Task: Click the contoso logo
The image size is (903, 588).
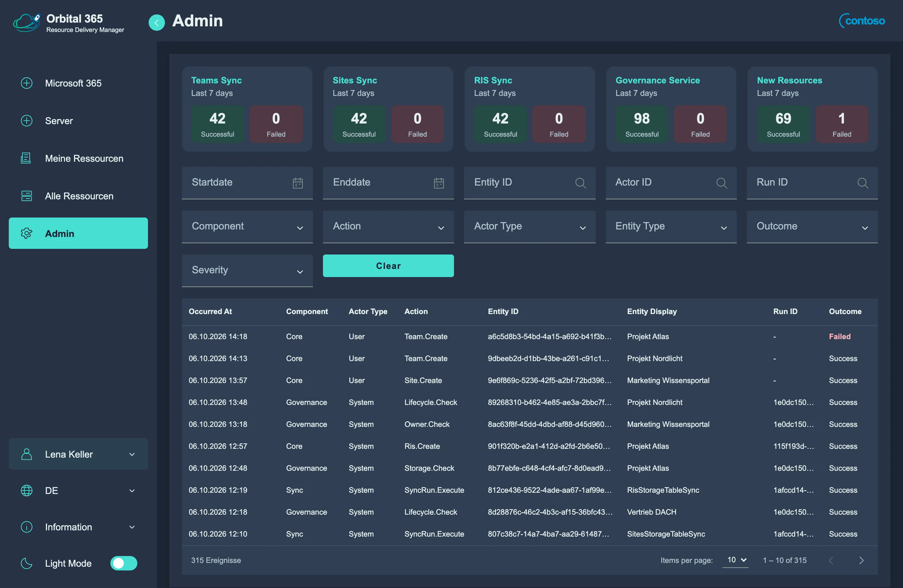Action: coord(862,20)
